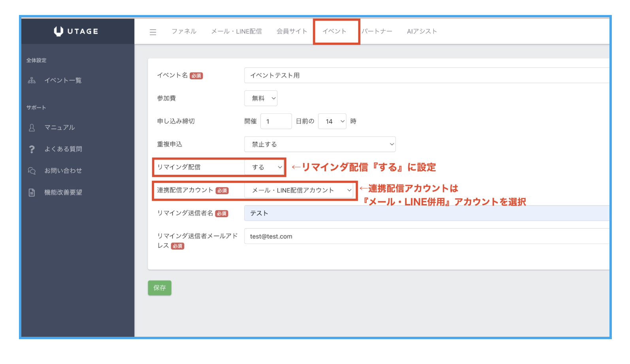
Task: Expand the 重複申込 dropdown
Action: [x=320, y=144]
